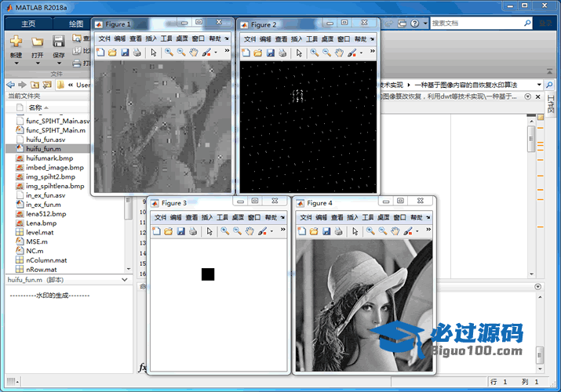561x392 pixels.
Task: Close the editor document with the X
Action: [x=537, y=96]
